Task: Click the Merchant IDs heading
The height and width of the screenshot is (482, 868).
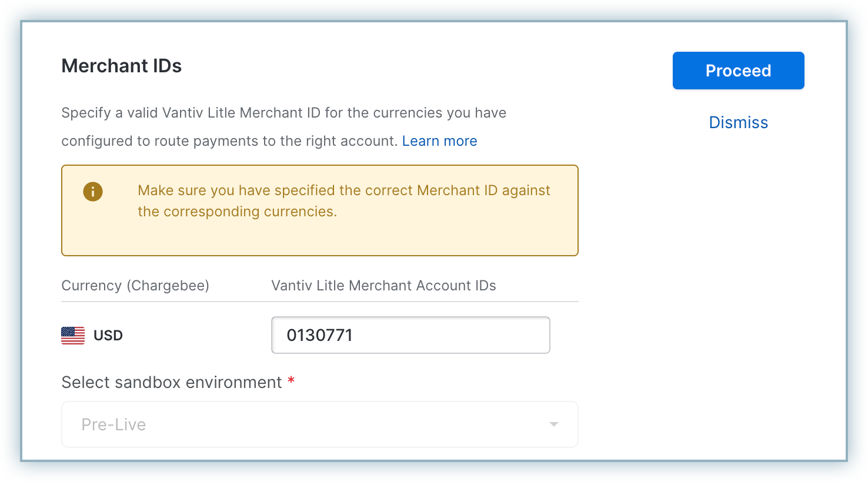Action: (x=122, y=66)
